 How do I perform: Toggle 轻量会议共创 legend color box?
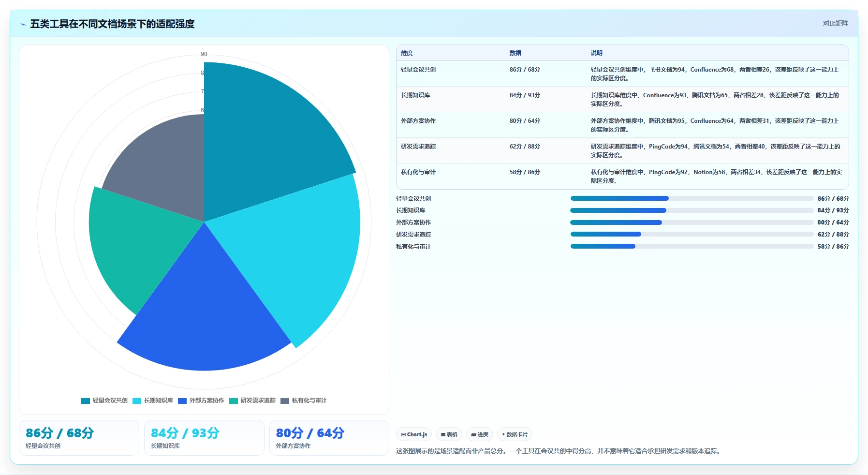click(86, 401)
